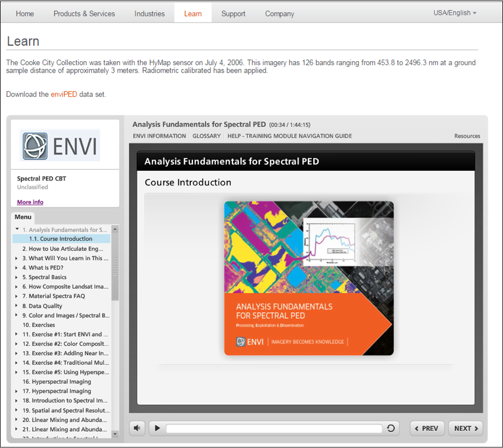Click the speaker volume icon
The width and height of the screenshot is (503, 448).
137,428
